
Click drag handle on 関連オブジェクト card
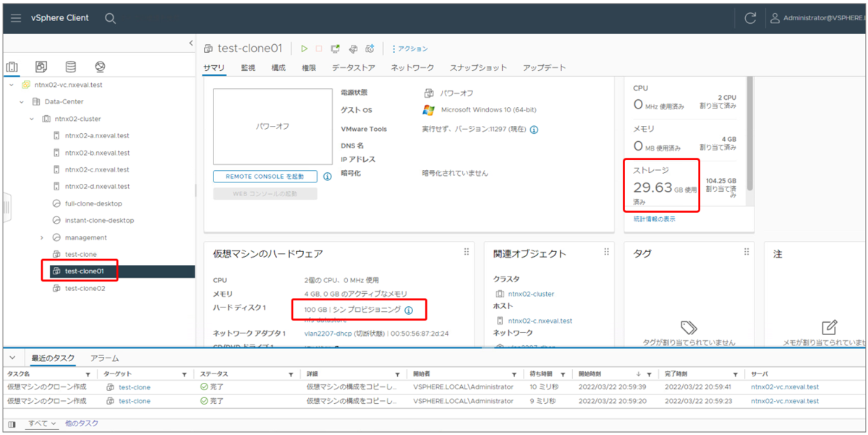pos(606,252)
